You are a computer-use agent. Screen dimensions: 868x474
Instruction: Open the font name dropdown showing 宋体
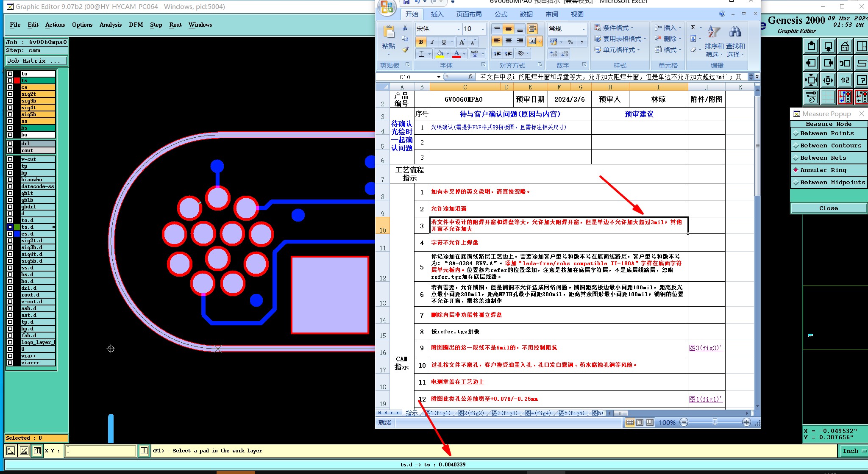459,29
